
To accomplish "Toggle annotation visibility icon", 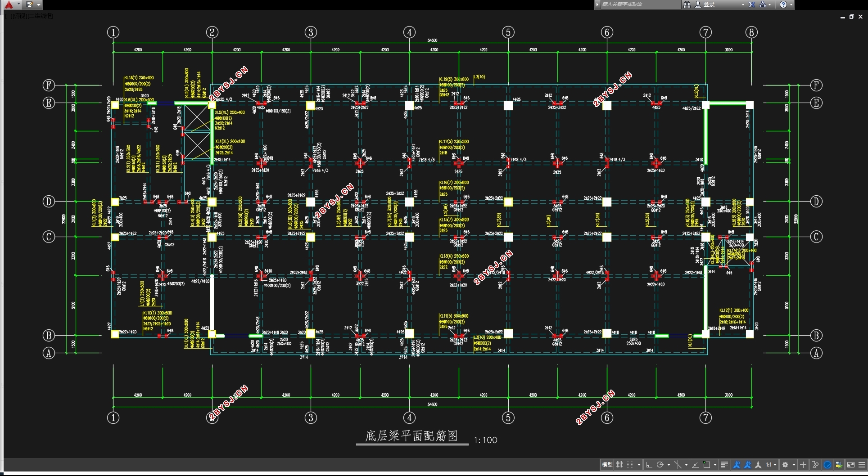I will [x=737, y=465].
